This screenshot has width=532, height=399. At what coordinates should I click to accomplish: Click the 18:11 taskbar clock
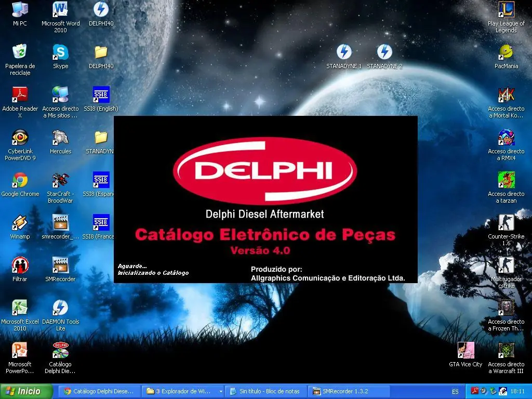coord(517,391)
